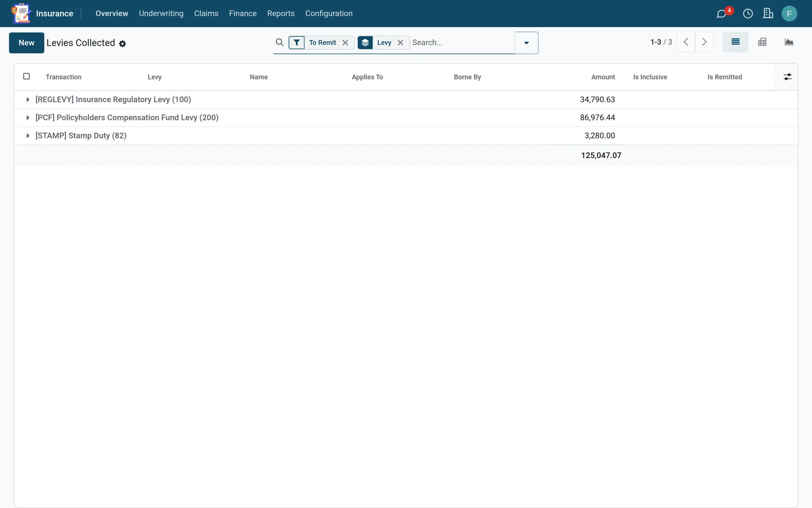Open the Levies Collected gear settings

coord(123,44)
